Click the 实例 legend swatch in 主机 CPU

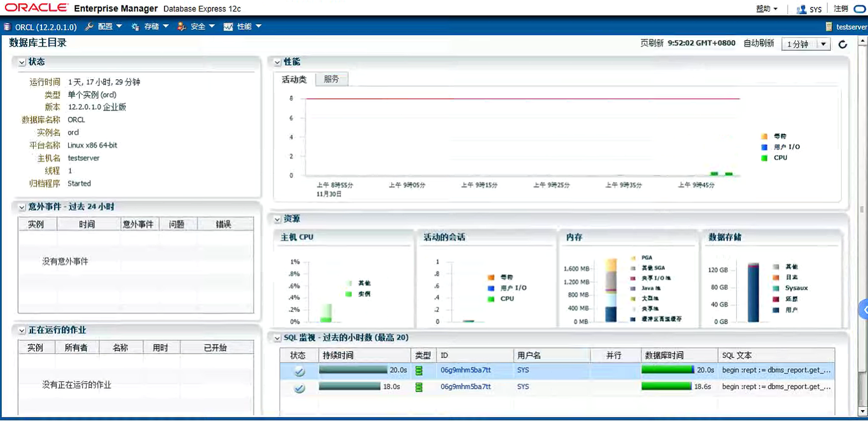click(x=349, y=294)
